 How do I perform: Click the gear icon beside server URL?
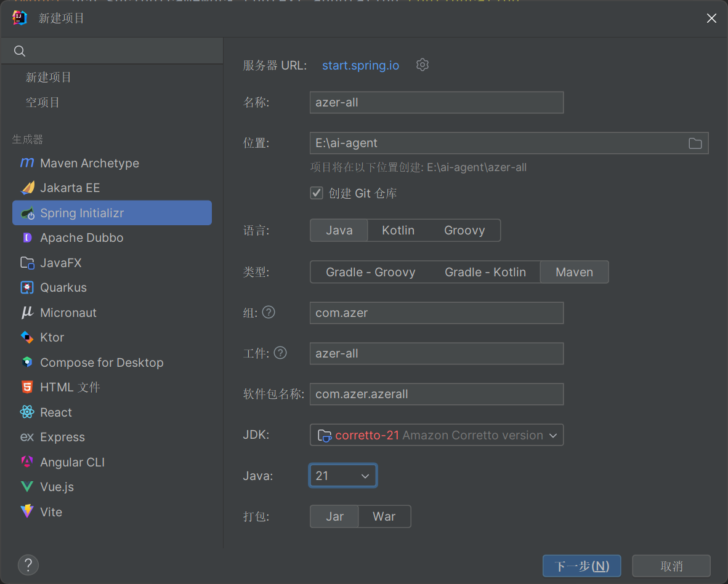coord(422,65)
